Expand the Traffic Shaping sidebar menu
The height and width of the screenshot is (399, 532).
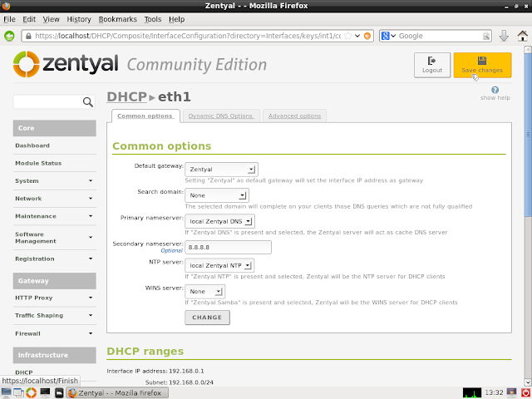pos(54,316)
